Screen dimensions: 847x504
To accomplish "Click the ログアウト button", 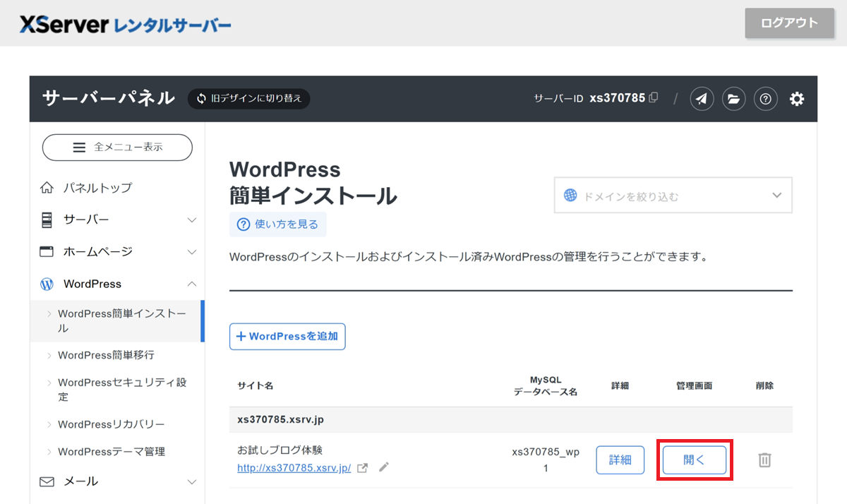I will coord(789,23).
